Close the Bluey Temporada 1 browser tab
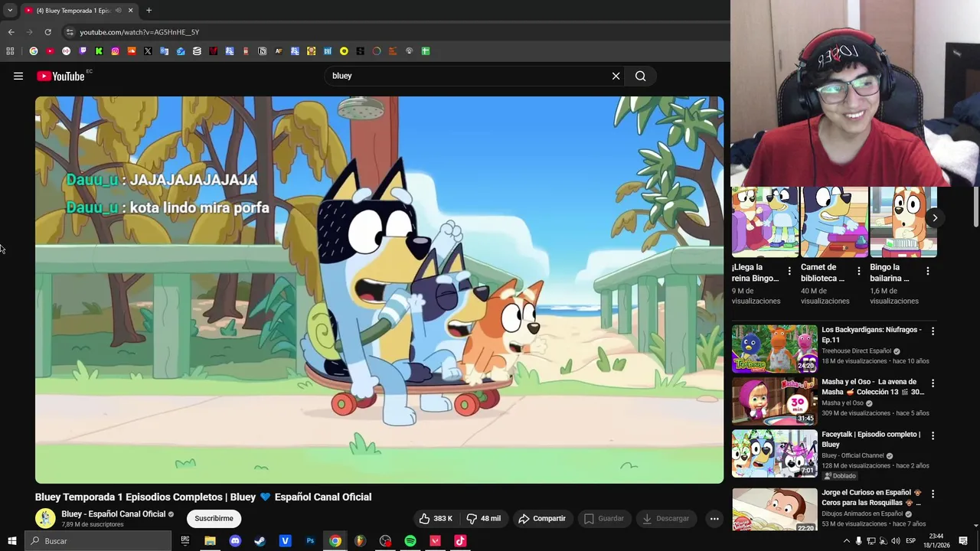The image size is (980, 551). coord(130,11)
